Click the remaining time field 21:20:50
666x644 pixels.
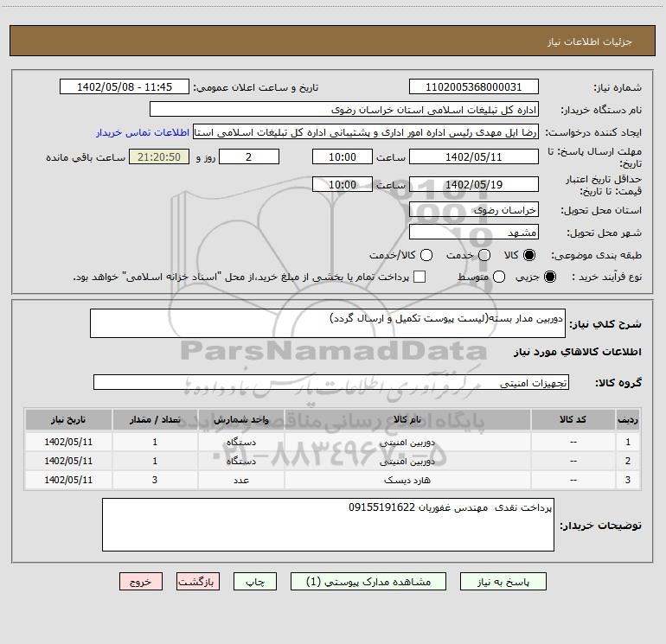(159, 156)
